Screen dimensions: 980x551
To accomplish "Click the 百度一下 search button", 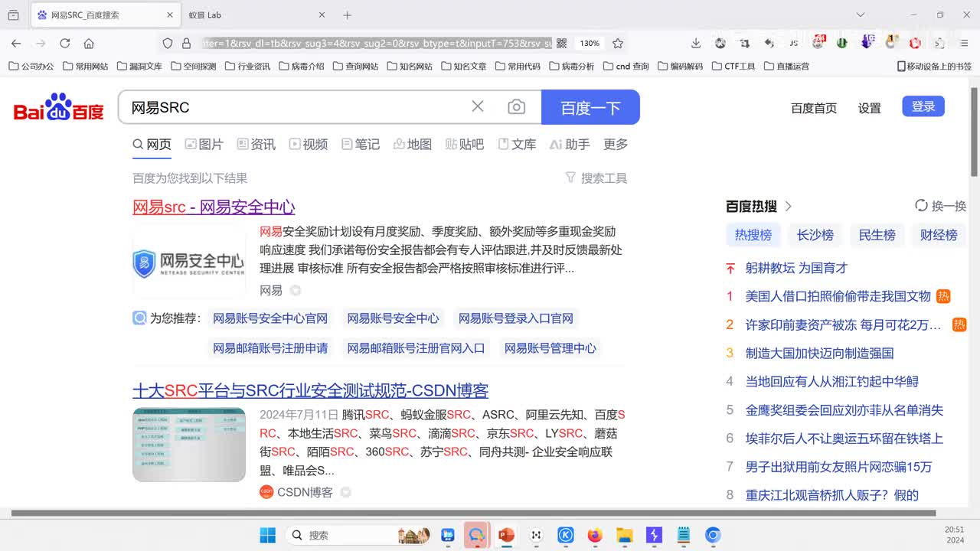I will (590, 107).
